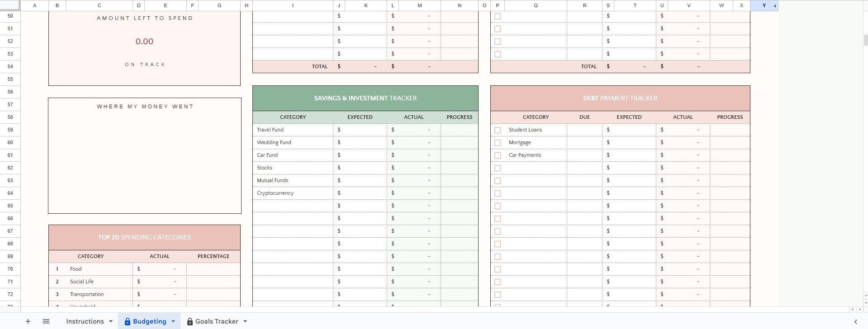The width and height of the screenshot is (868, 329).
Task: Select the column I header
Action: click(293, 5)
